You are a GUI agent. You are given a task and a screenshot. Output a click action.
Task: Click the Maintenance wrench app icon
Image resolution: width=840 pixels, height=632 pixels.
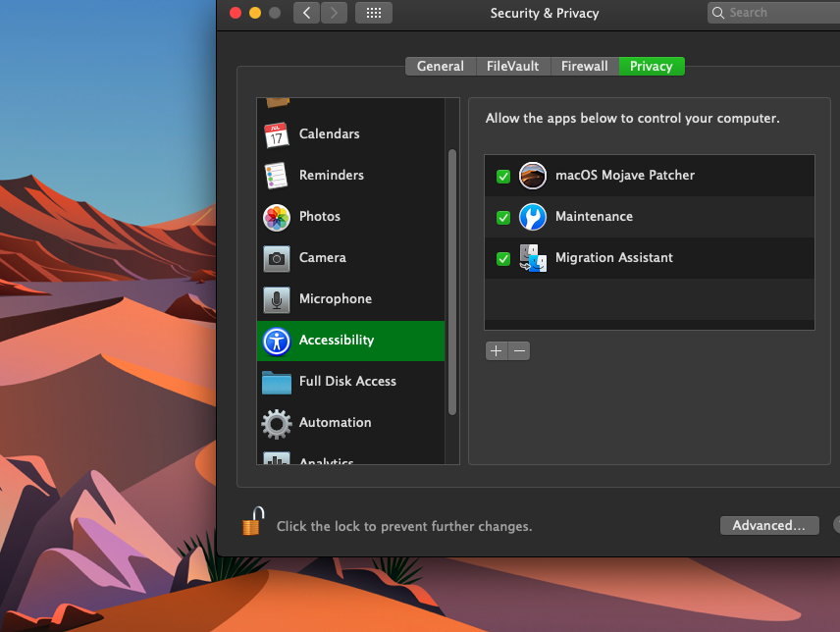pos(533,217)
